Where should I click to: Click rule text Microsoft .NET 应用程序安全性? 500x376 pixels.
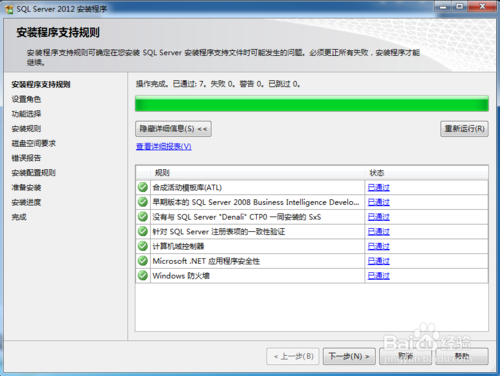click(x=206, y=261)
